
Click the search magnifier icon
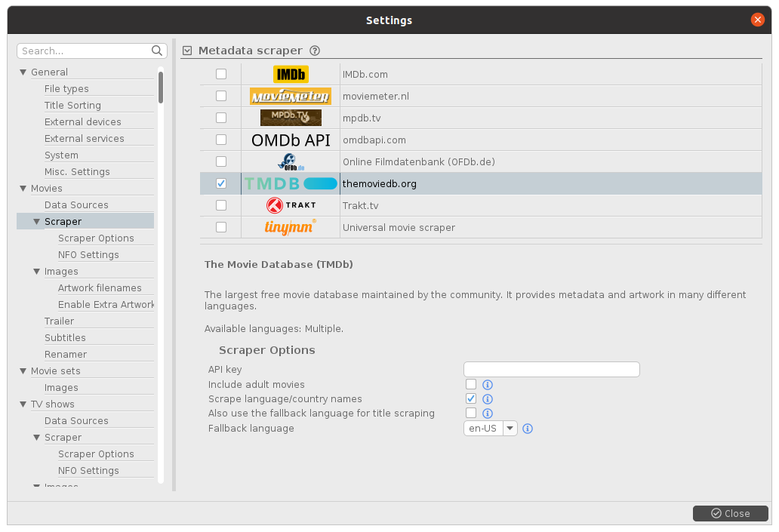click(x=157, y=51)
